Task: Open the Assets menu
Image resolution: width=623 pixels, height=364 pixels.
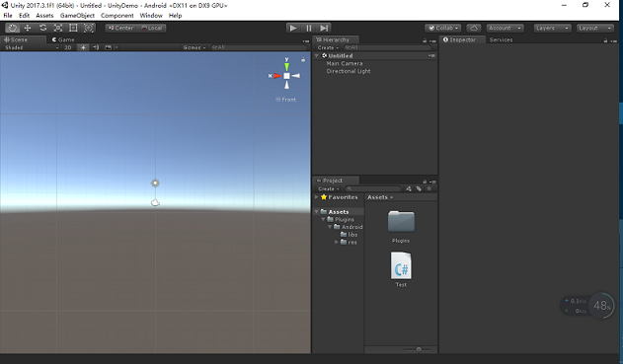Action: point(44,16)
